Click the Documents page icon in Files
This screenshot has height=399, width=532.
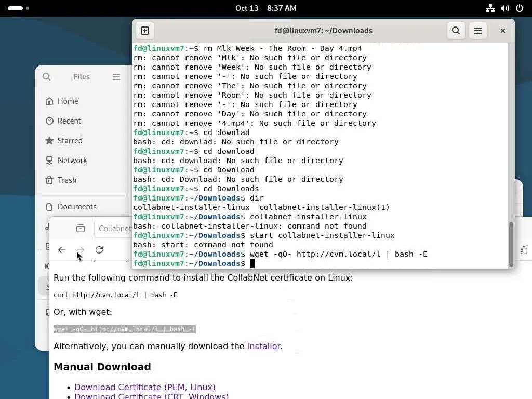pyautogui.click(x=49, y=207)
